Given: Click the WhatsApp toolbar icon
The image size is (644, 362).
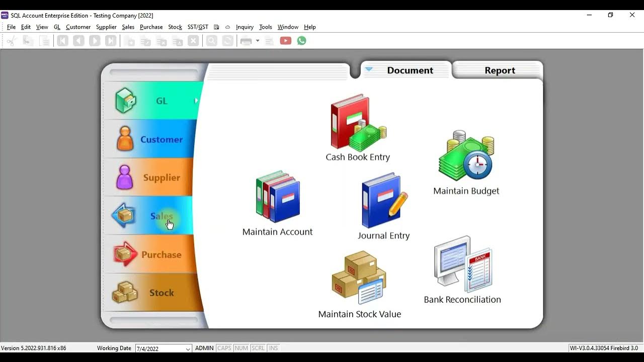Looking at the screenshot, I should tap(301, 41).
